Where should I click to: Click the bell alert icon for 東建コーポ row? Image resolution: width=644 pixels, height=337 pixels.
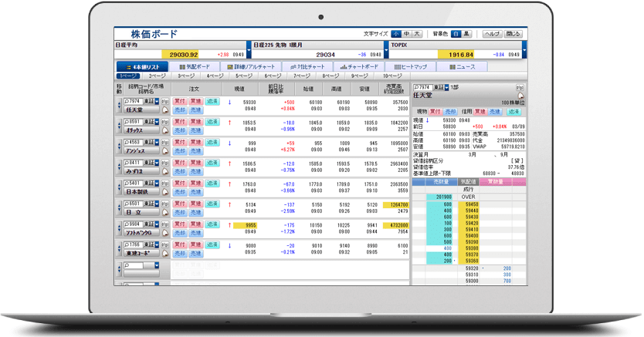pos(165,254)
